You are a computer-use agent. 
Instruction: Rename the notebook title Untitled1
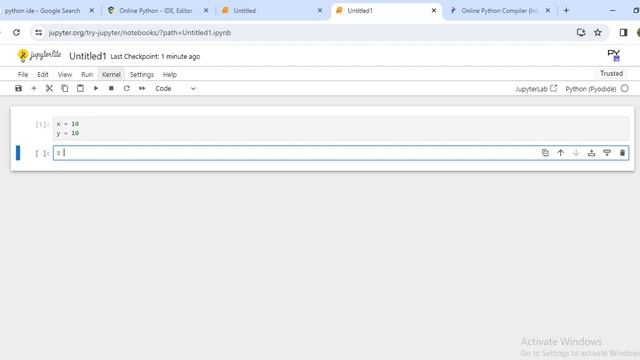pyautogui.click(x=88, y=56)
